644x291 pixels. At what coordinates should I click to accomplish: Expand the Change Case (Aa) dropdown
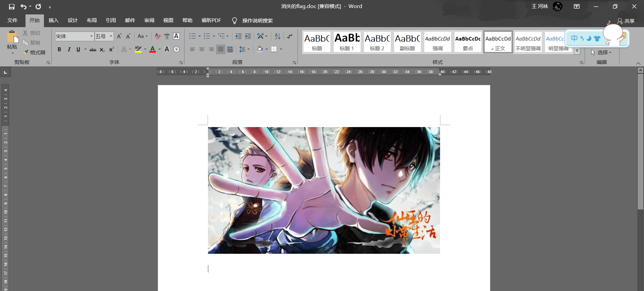click(x=143, y=36)
